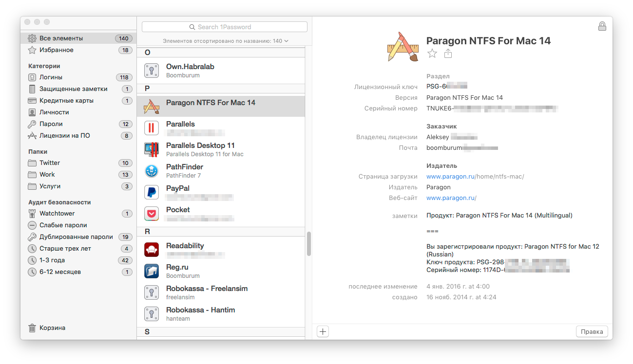
Task: Click the TNUKE6 serial number value
Action: pyautogui.click(x=492, y=109)
